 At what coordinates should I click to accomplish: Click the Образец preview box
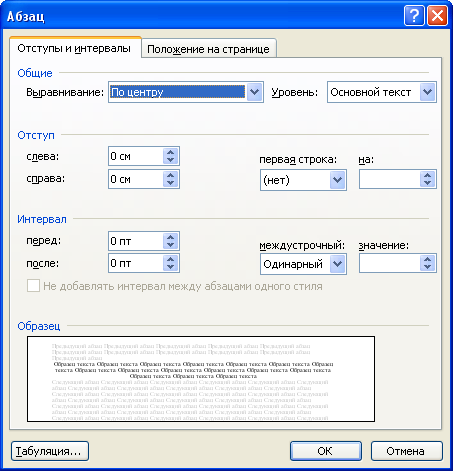coord(201,379)
